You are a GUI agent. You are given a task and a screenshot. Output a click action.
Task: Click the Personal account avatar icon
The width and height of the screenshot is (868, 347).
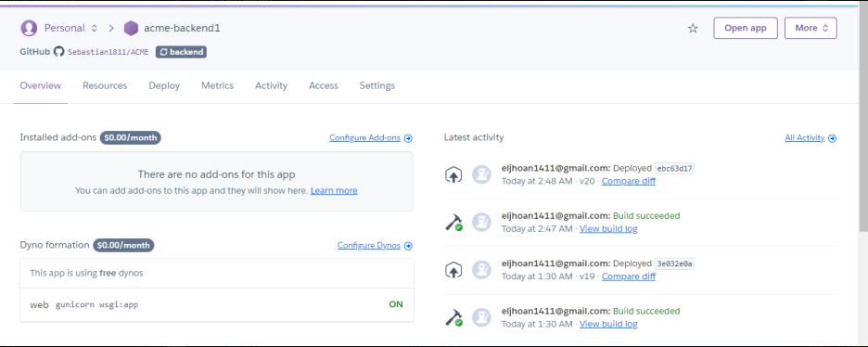tap(29, 28)
